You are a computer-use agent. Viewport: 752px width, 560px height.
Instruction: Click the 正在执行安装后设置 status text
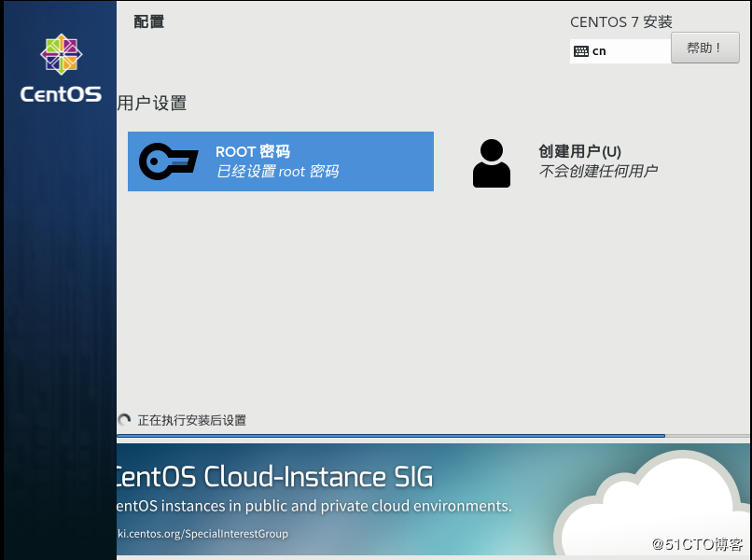coord(192,420)
